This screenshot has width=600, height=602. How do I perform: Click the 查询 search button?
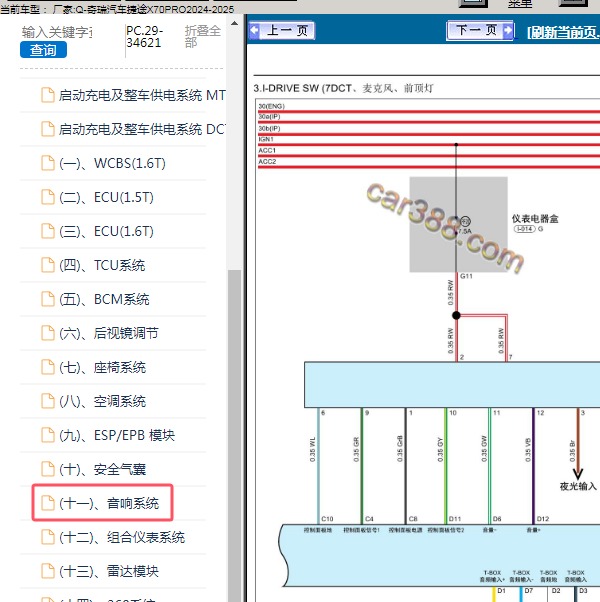(43, 50)
